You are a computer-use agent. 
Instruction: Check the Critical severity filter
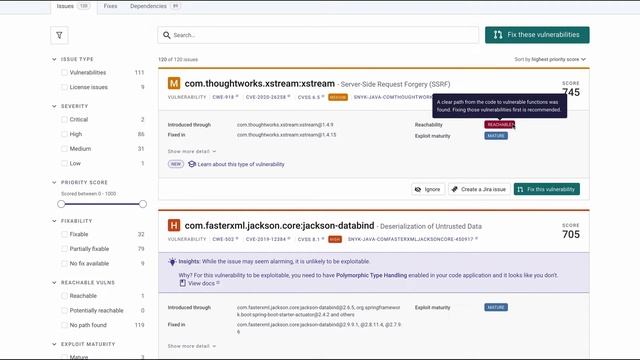(64, 119)
